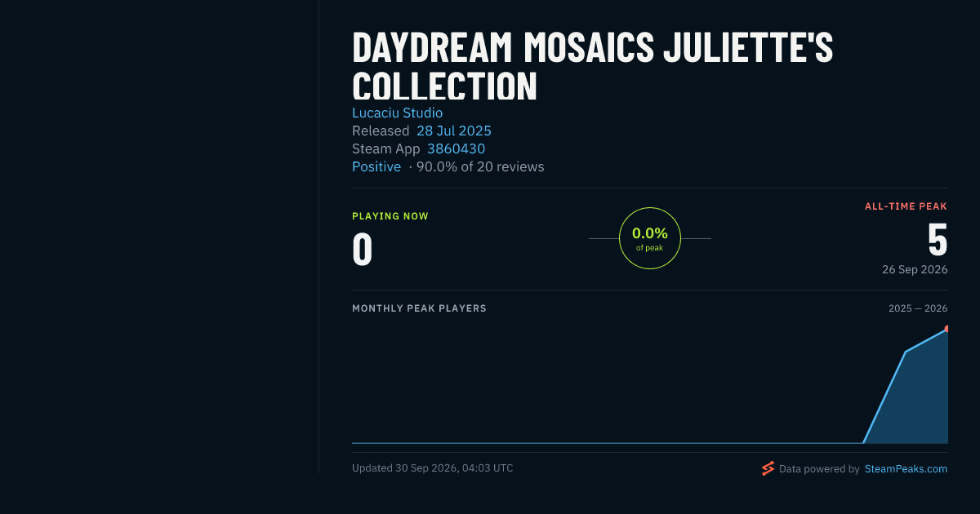This screenshot has height=514, width=980.
Task: Click the Playing Now count 0
Action: (x=362, y=249)
